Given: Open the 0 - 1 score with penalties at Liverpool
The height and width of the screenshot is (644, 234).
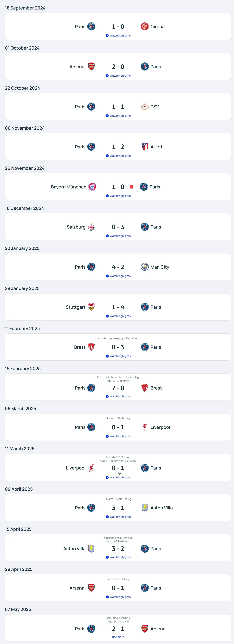Looking at the screenshot, I should point(118,468).
